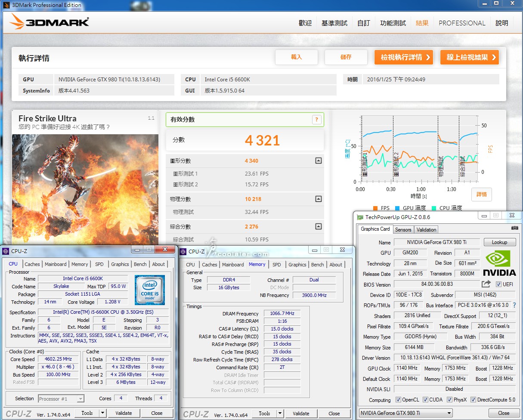Click the BIOS Version field 84.00.36.00.B3

click(437, 284)
